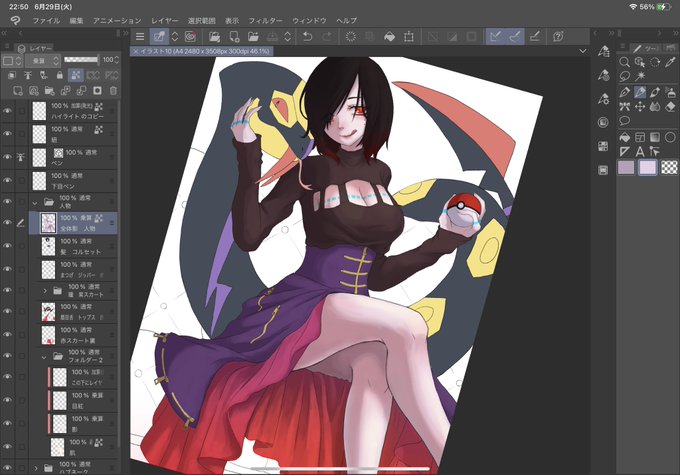The image size is (680, 475).
Task: Click the create layer mask icon
Action: [97, 91]
